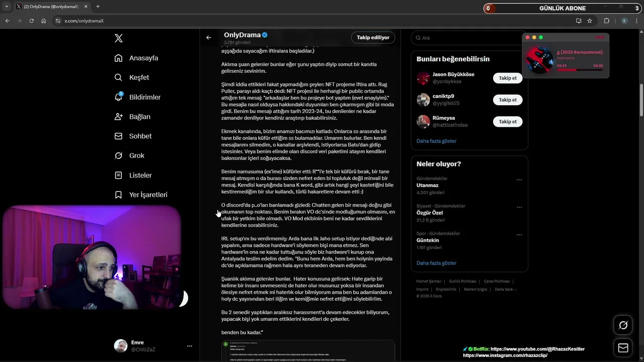Follow caniktp9

pyautogui.click(x=508, y=100)
